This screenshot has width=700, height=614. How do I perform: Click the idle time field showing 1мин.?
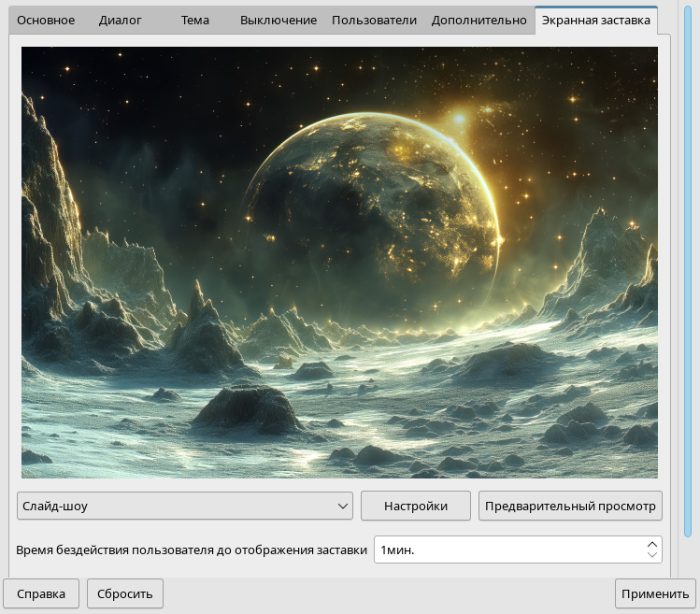(505, 550)
